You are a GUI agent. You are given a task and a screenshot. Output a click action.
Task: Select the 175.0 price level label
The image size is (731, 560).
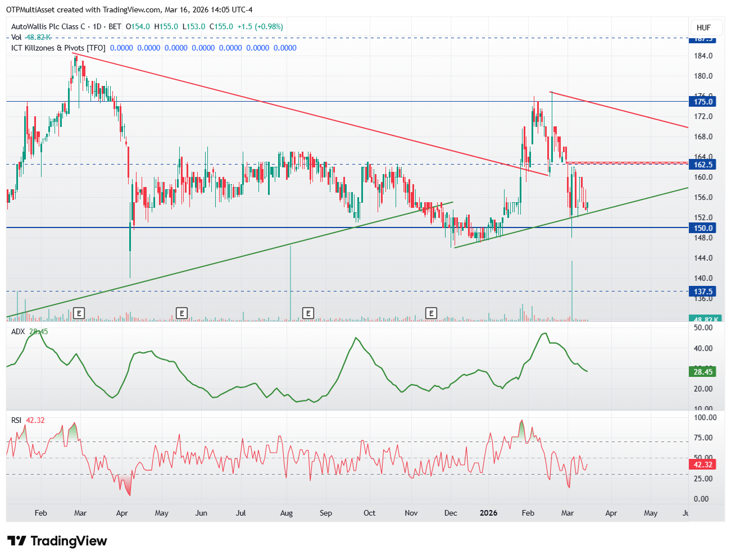(x=703, y=102)
